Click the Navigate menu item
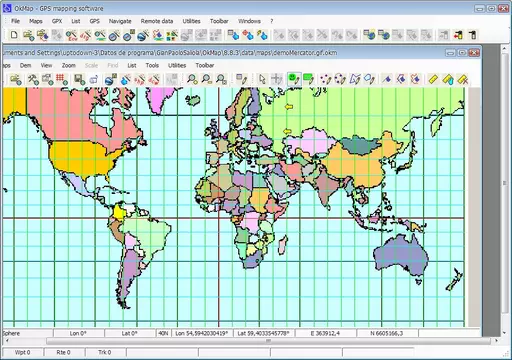The height and width of the screenshot is (360, 512). 120,21
